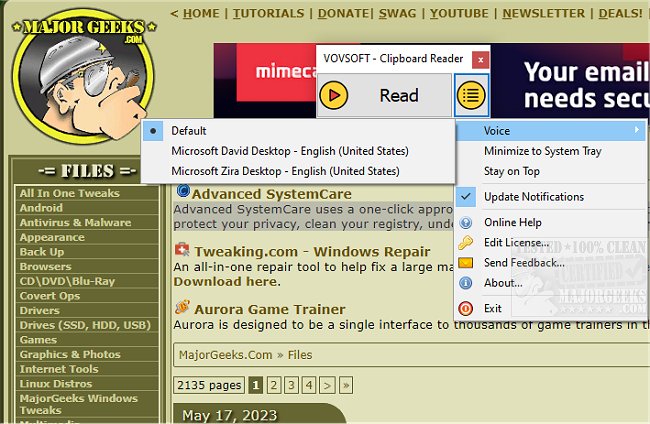Close the VOVSOFT Clipboard Reader window
The height and width of the screenshot is (424, 650).
point(480,60)
